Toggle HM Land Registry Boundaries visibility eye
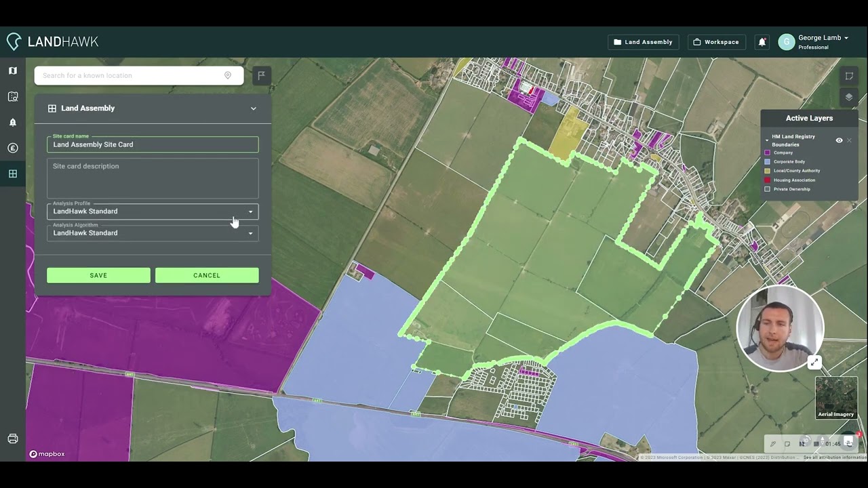This screenshot has height=488, width=868. pyautogui.click(x=839, y=140)
